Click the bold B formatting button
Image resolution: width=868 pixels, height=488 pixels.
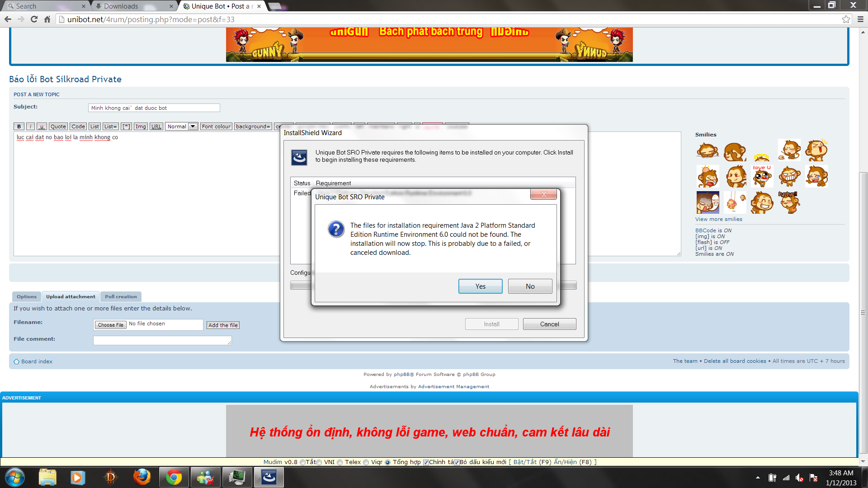pos(19,127)
